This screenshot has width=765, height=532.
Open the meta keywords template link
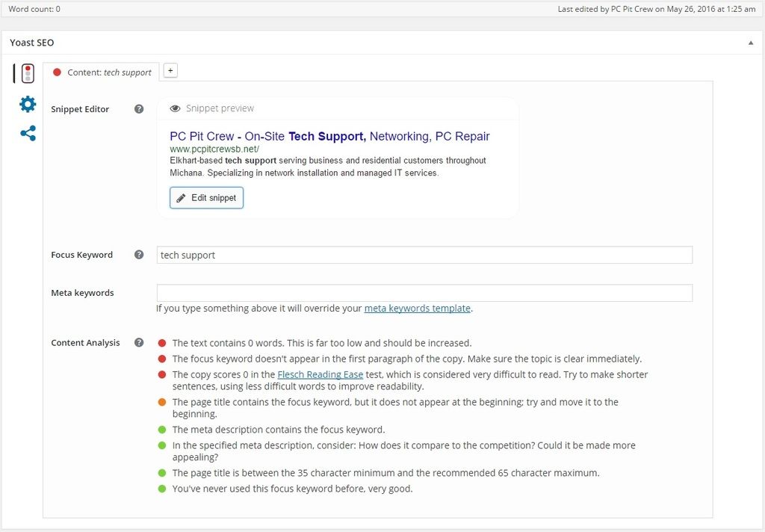pos(417,309)
